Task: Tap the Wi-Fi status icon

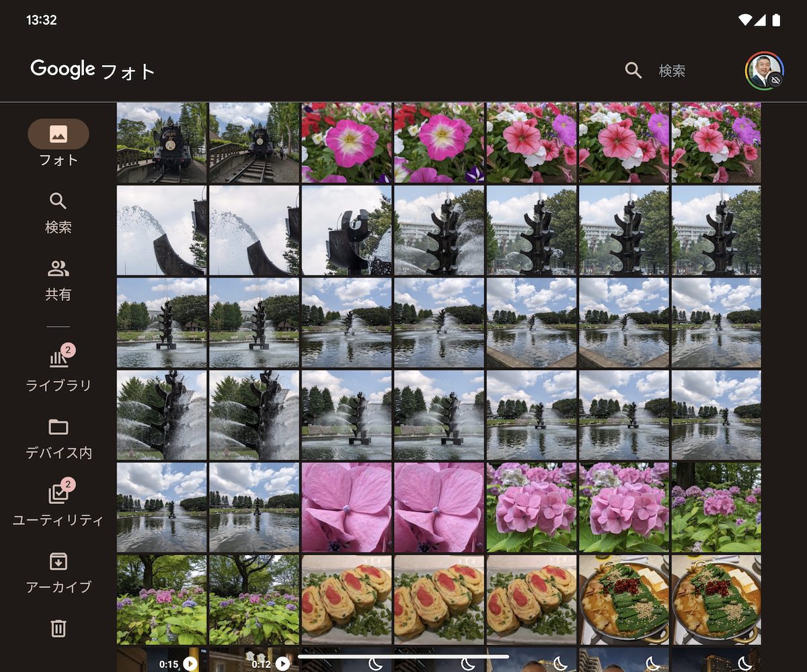Action: [744, 20]
